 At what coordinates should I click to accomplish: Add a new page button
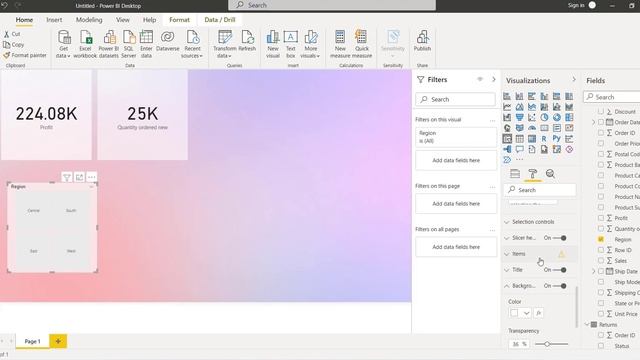(x=58, y=341)
